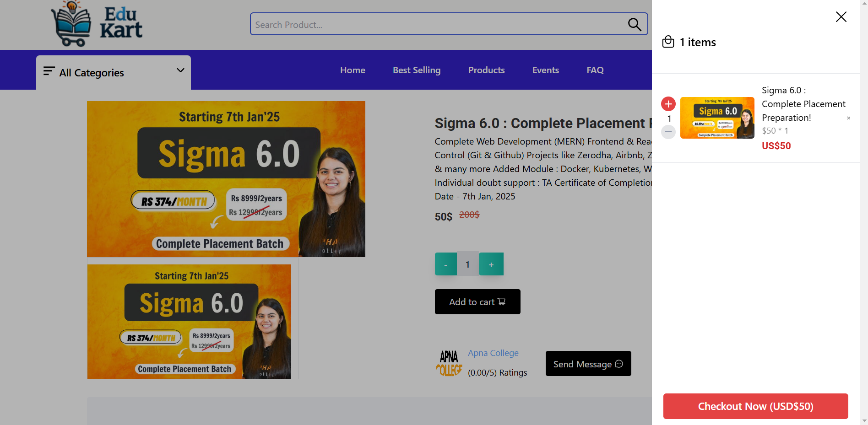Open Products page
This screenshot has height=425, width=868.
click(486, 70)
